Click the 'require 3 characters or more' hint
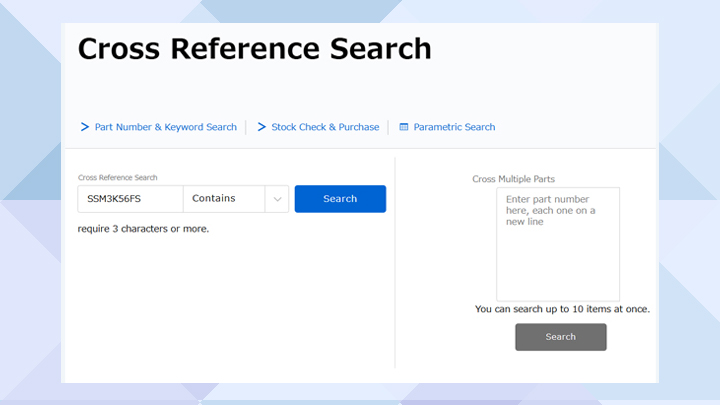This screenshot has height=405, width=720. point(143,229)
